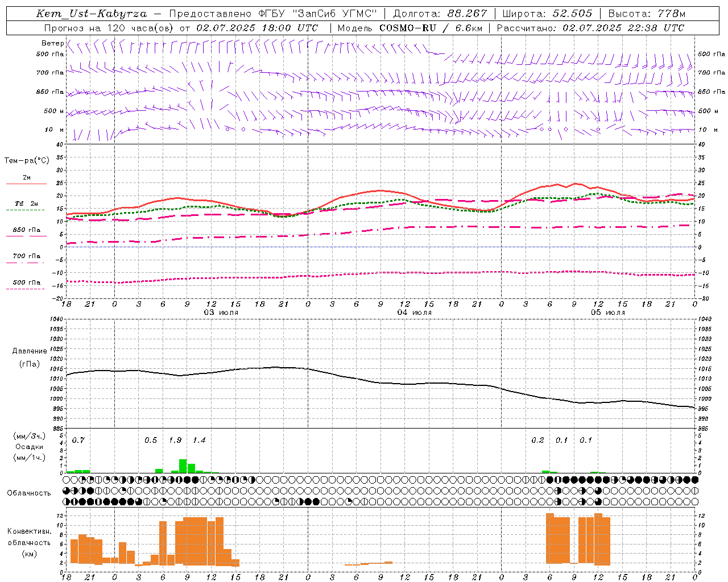The width and height of the screenshot is (728, 582).
Task: Click the 1.4 precipitation total value
Action: coord(199,440)
